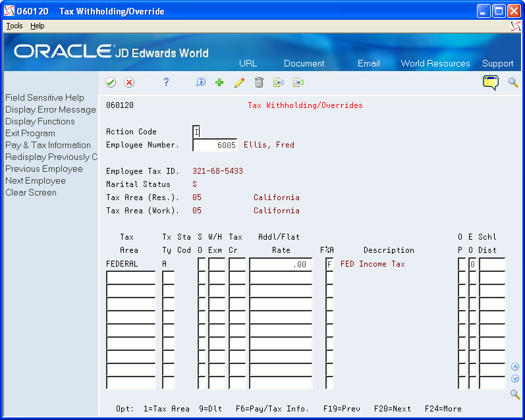Open the World Resources link
Screen dimensions: 525x420
pos(435,63)
